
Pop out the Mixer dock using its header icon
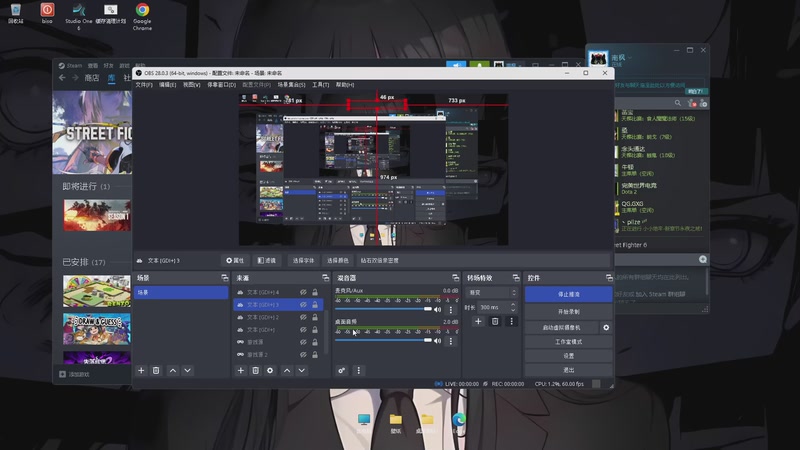pyautogui.click(x=456, y=278)
